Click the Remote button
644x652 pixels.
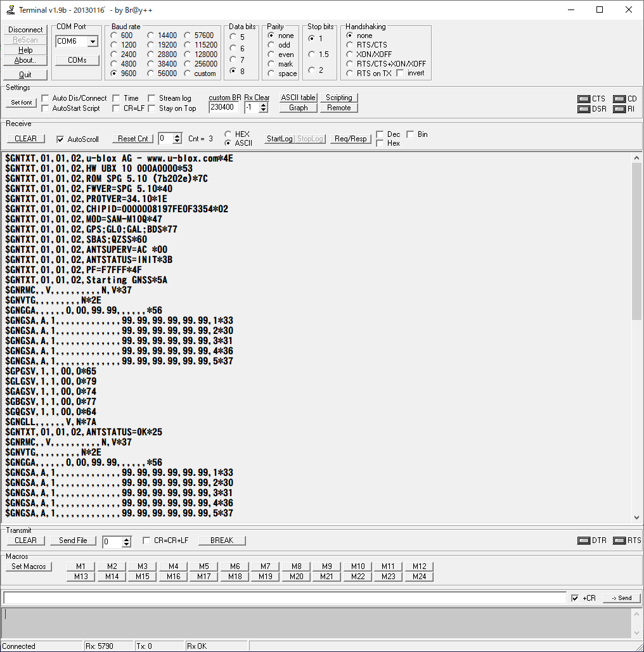[x=339, y=108]
